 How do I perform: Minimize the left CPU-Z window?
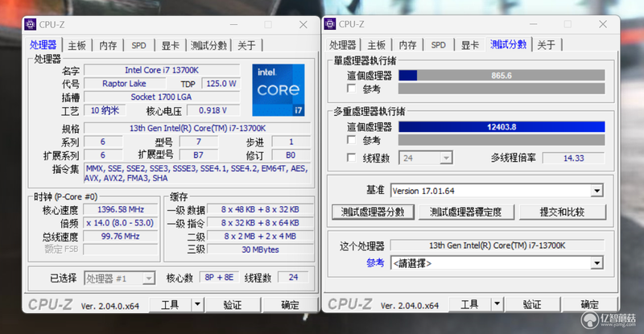[233, 25]
